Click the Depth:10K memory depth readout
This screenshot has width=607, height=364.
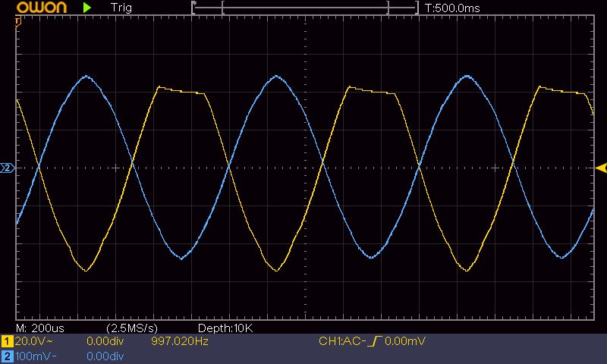click(x=225, y=328)
